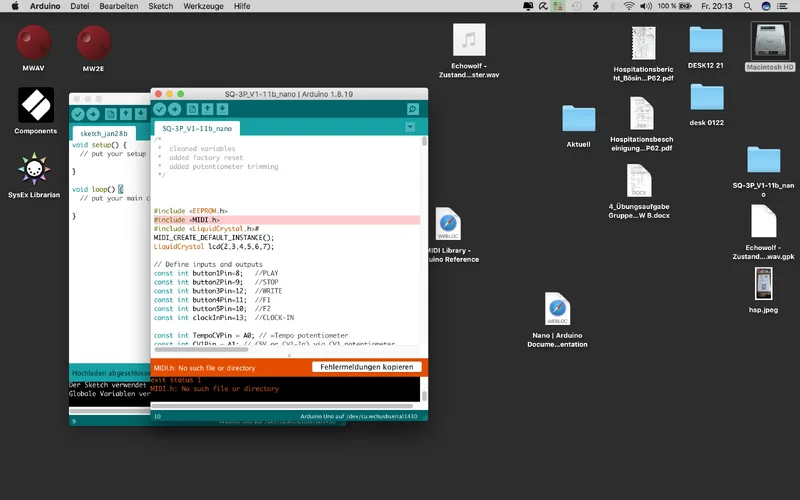Click Fehlermeldungen kopieren button
800x500 pixels.
pos(366,367)
